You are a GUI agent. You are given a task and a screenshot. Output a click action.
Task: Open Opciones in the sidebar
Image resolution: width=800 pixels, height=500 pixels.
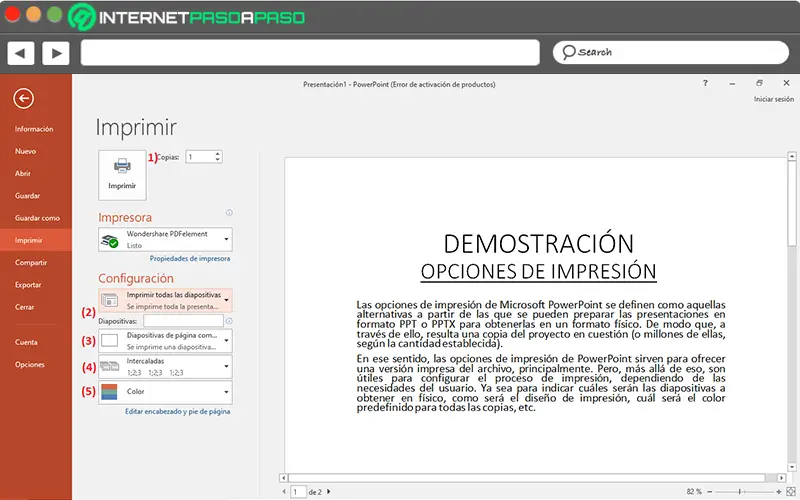click(x=30, y=365)
